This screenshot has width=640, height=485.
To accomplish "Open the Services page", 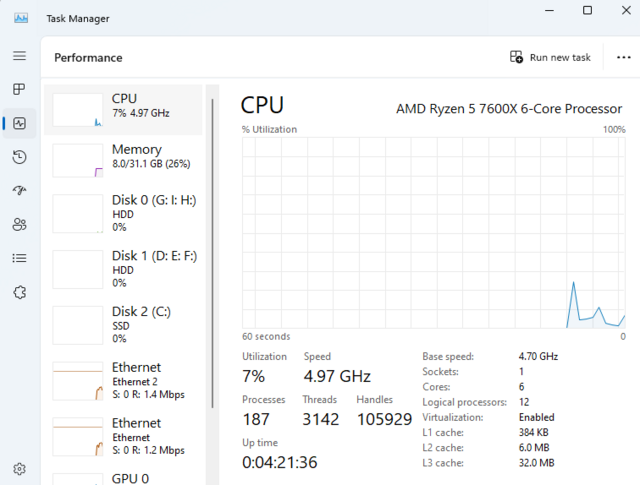I will [x=19, y=292].
